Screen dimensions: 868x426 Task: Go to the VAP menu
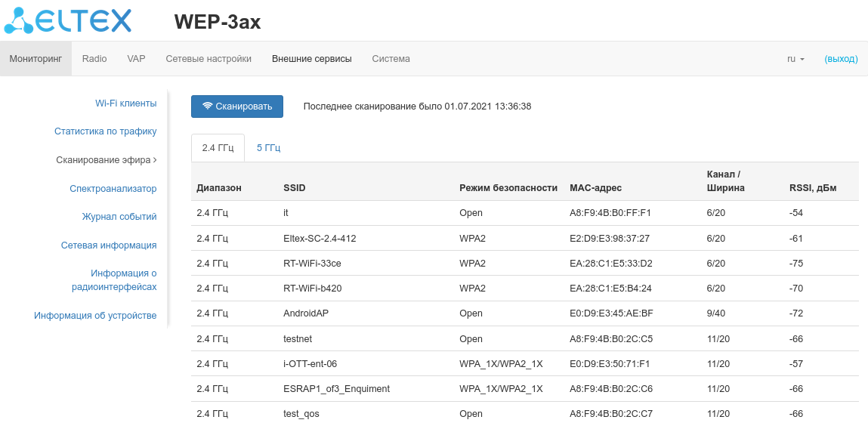point(136,59)
